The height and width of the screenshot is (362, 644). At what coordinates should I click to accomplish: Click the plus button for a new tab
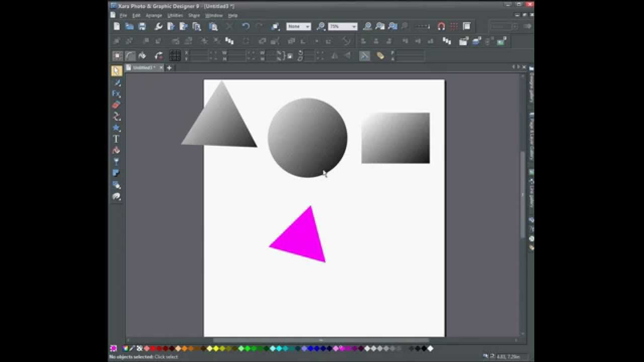point(169,67)
